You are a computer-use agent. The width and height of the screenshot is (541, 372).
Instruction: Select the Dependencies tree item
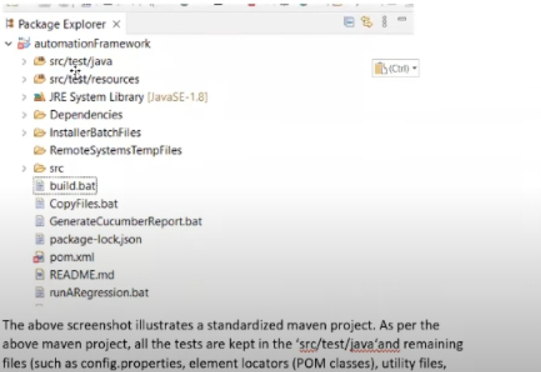tap(86, 115)
